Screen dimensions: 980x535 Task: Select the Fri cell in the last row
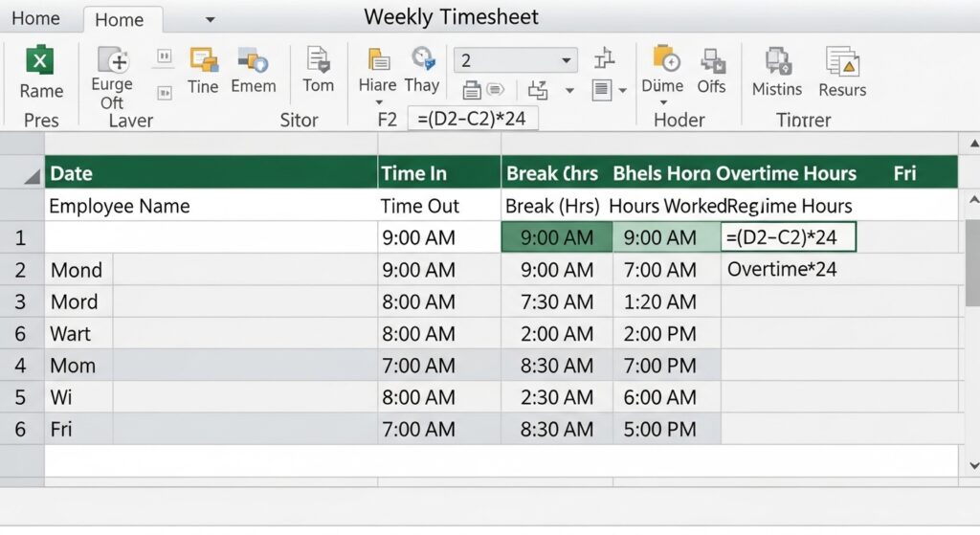coord(78,430)
